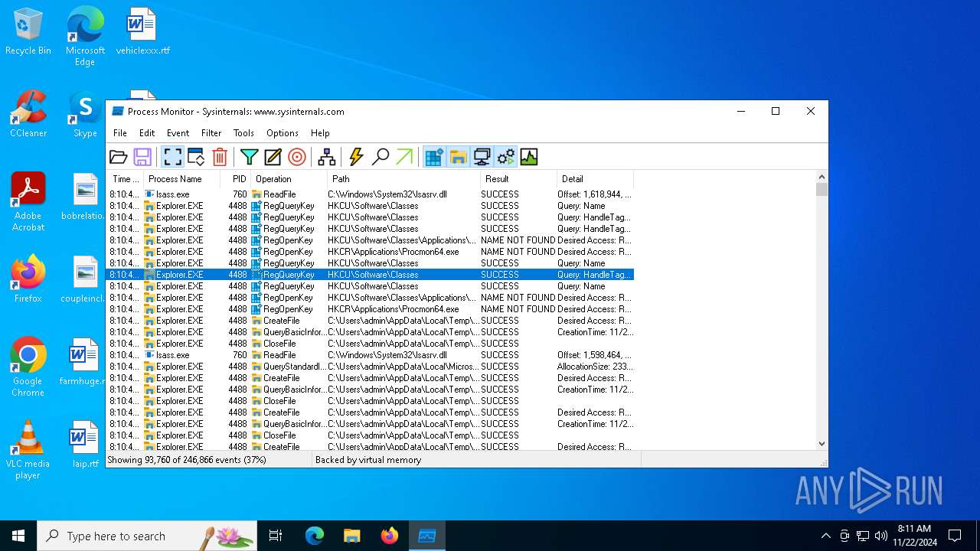Click the Find (magnifier) toolbar icon

click(x=380, y=157)
